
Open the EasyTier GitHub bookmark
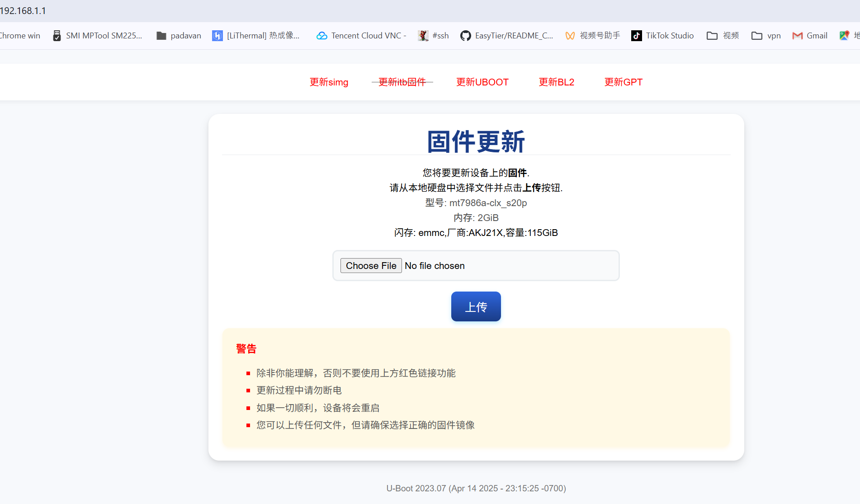[x=506, y=36]
